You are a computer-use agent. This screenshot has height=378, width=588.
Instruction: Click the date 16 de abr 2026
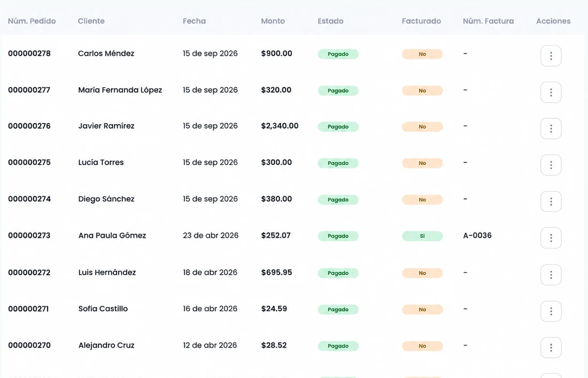point(210,308)
